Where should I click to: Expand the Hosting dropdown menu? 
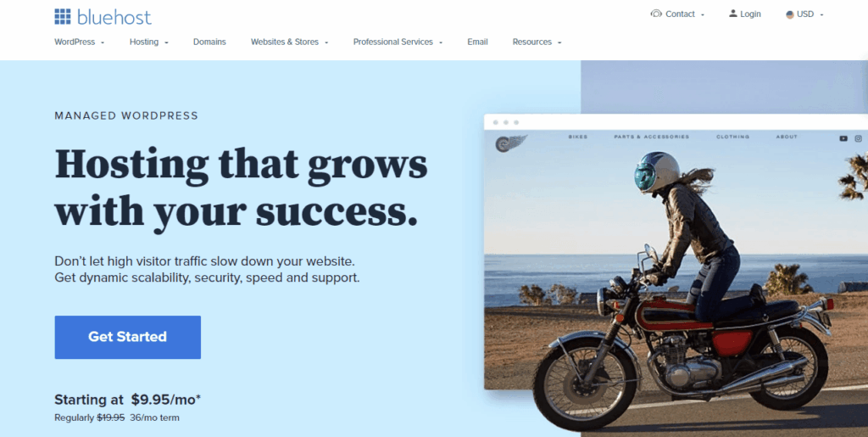pos(149,42)
